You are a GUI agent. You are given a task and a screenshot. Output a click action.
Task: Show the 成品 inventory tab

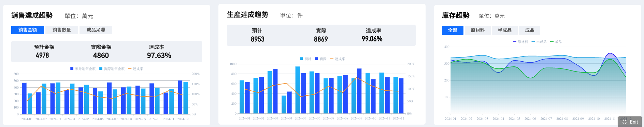(530, 30)
